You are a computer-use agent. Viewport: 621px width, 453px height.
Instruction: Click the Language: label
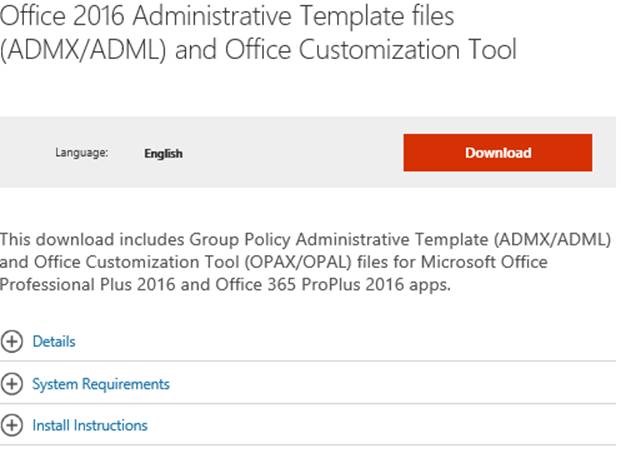point(82,153)
